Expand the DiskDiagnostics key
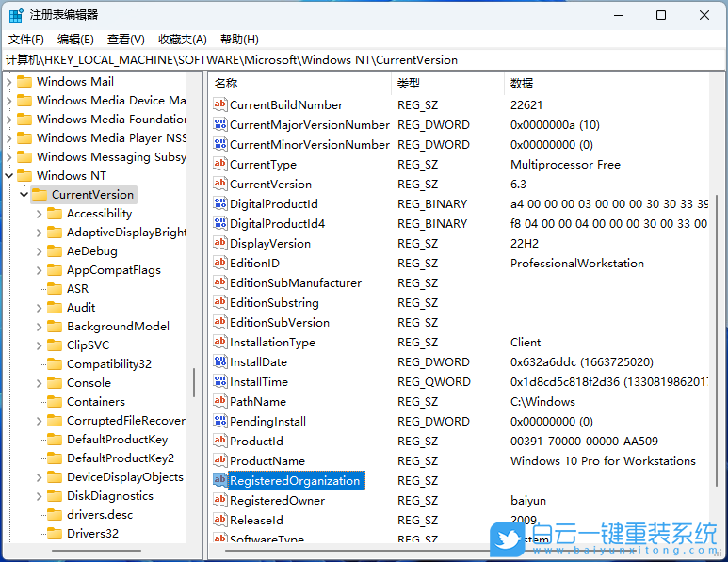728x562 pixels. pyautogui.click(x=39, y=496)
